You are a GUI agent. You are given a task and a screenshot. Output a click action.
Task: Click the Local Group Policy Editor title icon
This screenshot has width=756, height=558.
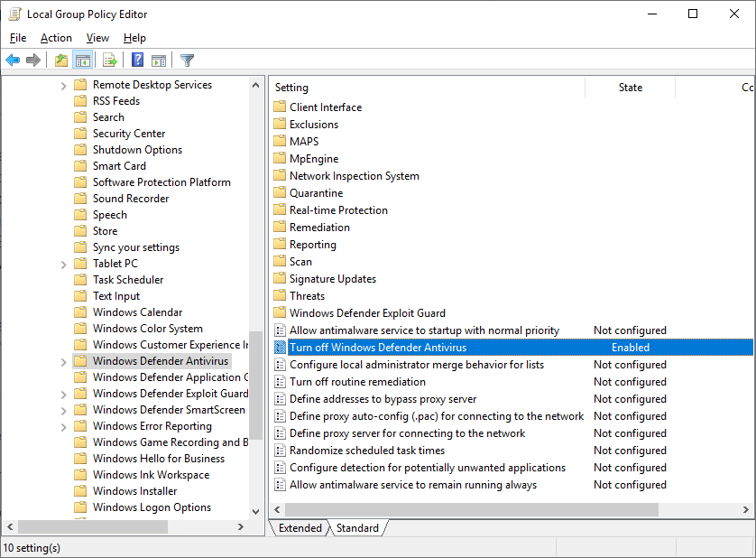pos(15,14)
